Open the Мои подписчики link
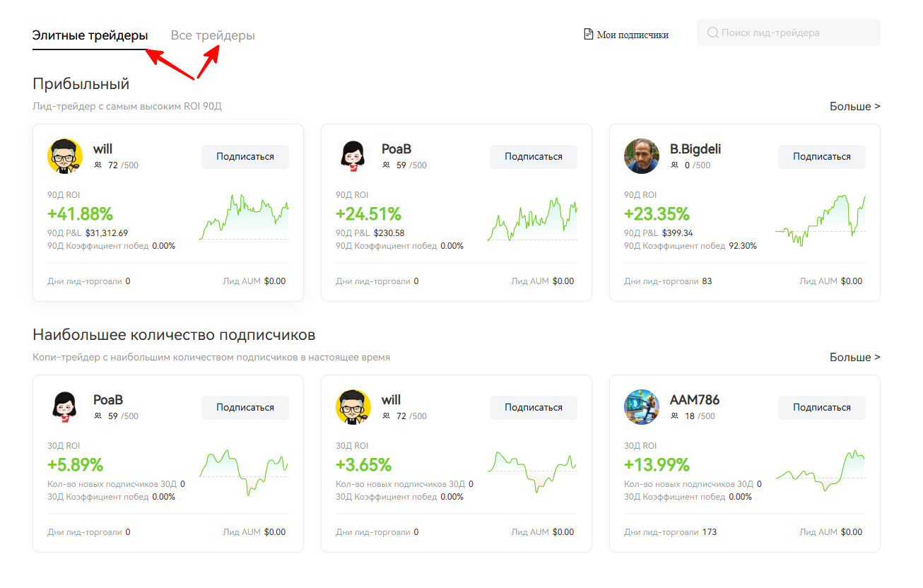The height and width of the screenshot is (588, 923). 632,35
